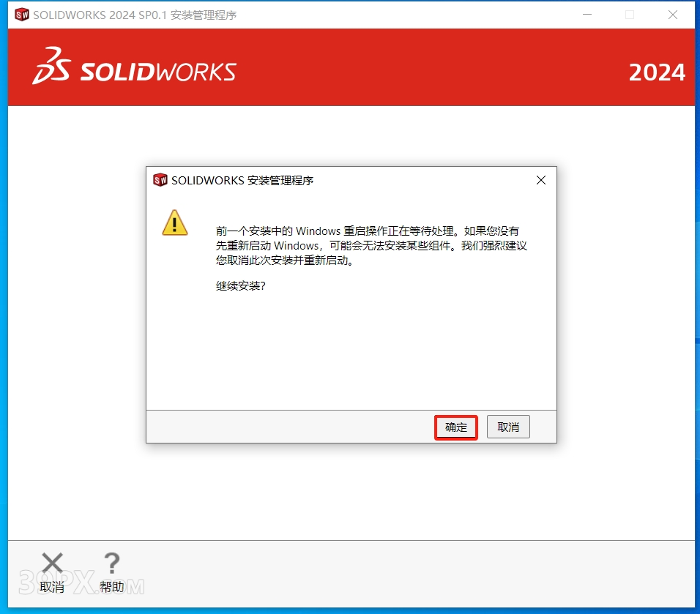Click the 2024 year label in banner
This screenshot has width=700, height=614.
tap(657, 72)
